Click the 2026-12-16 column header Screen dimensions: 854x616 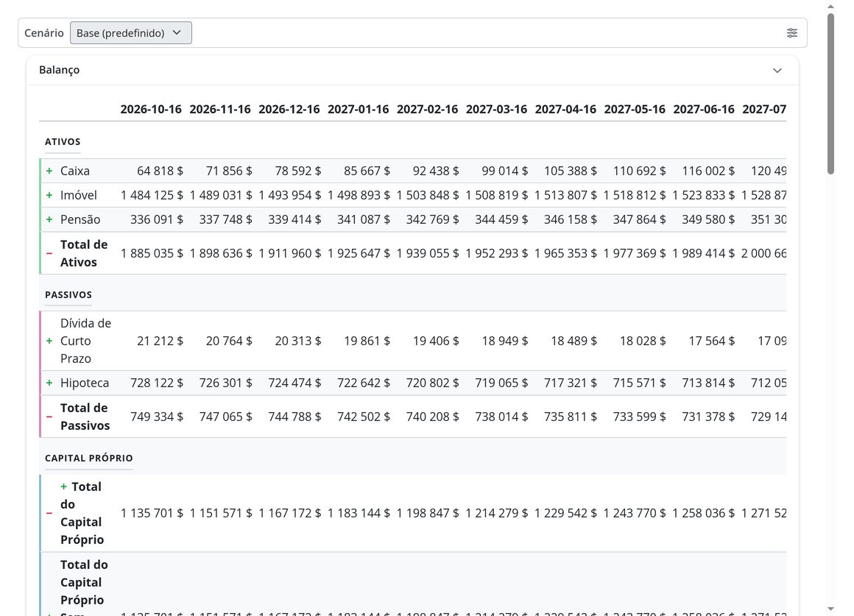pos(289,109)
